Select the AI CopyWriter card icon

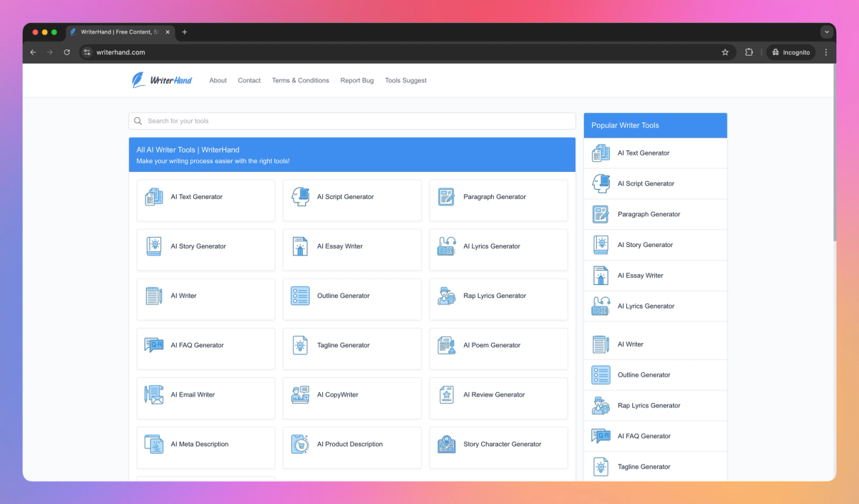(300, 394)
